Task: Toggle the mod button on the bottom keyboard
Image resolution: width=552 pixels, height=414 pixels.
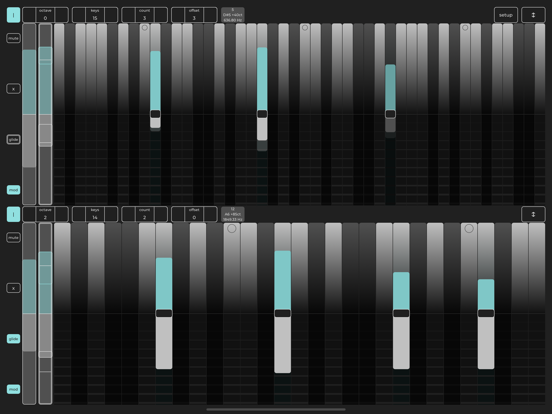Action: click(x=13, y=389)
